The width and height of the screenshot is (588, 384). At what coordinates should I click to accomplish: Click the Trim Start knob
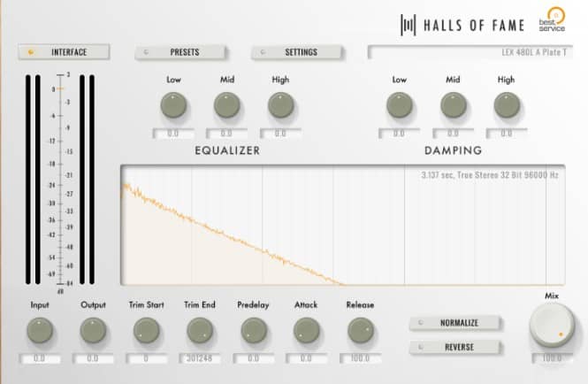tap(147, 331)
